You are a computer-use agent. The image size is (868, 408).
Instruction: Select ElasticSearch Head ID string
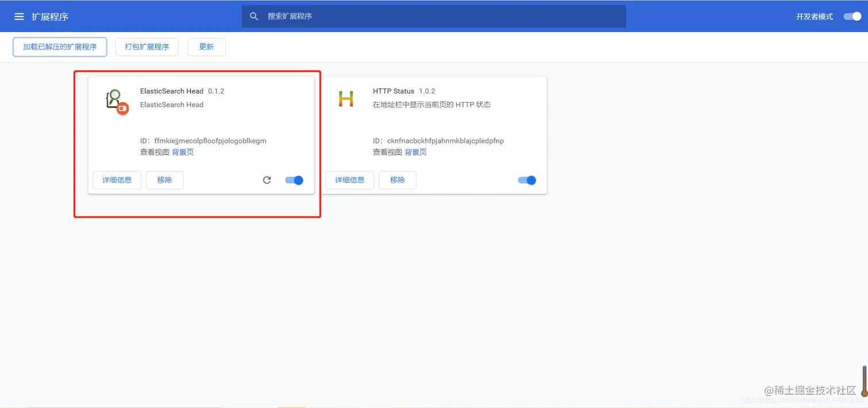tap(210, 141)
